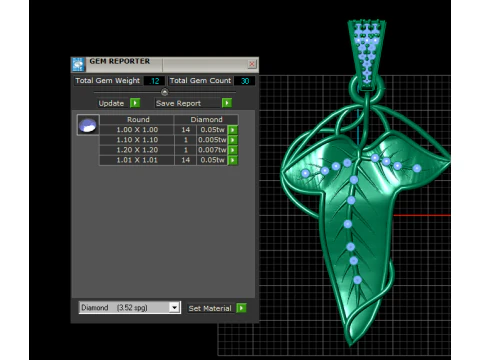Click the Set Material label
This screenshot has width=480, height=360.
(210, 308)
